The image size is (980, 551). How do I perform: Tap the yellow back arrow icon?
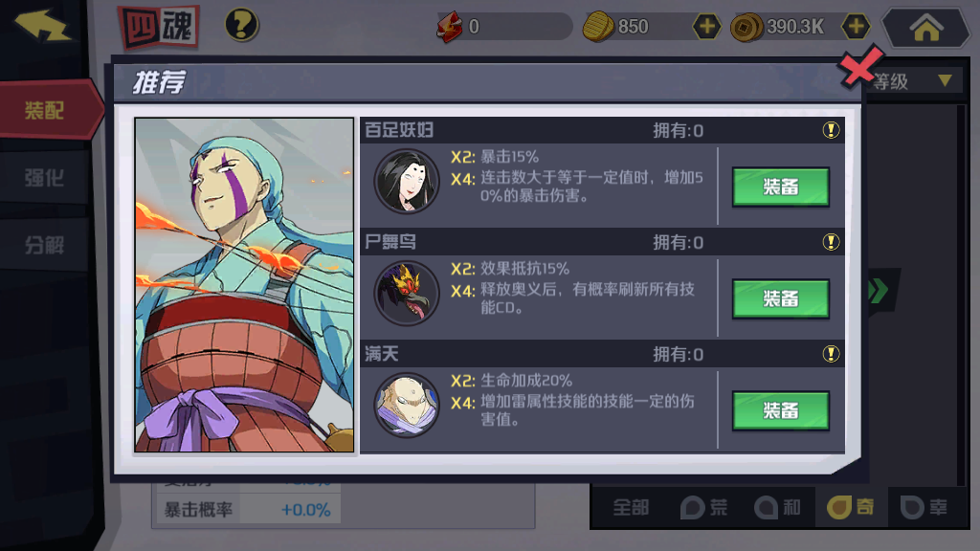[x=42, y=24]
